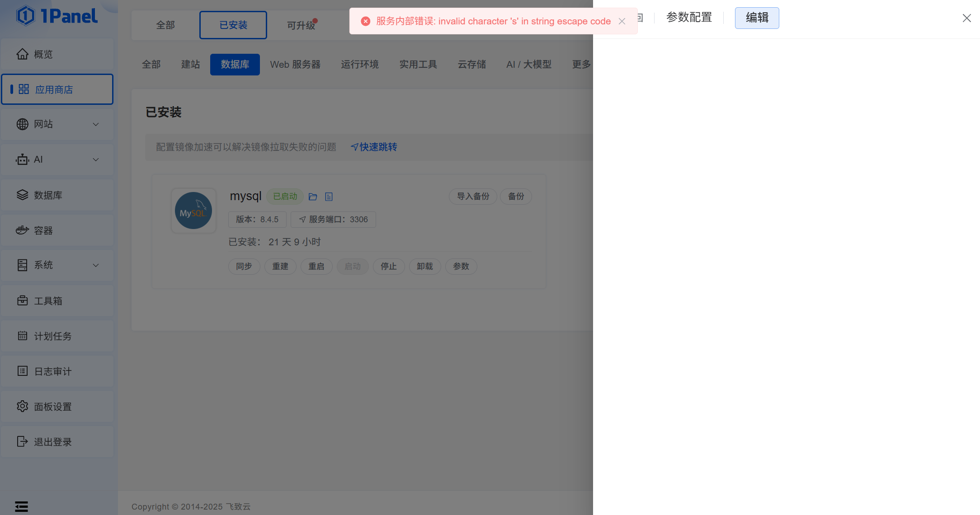The width and height of the screenshot is (980, 515).
Task: Select the 数据库 category filter
Action: pos(235,65)
